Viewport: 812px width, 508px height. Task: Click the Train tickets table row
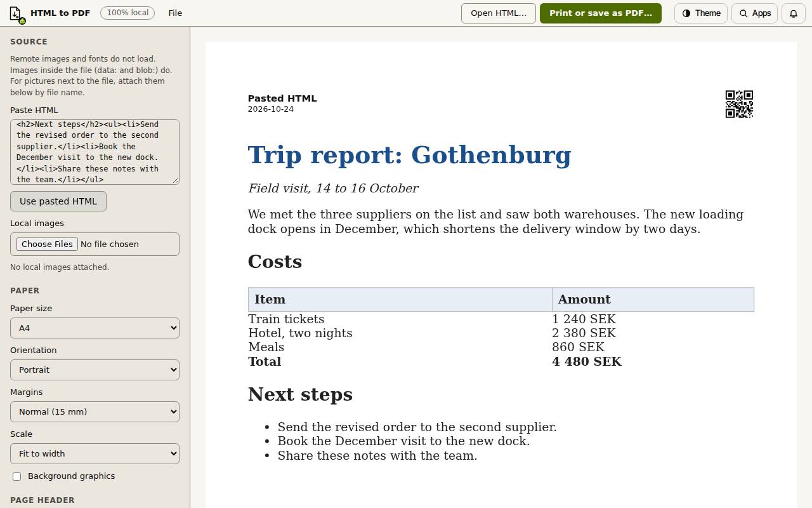tap(501, 319)
